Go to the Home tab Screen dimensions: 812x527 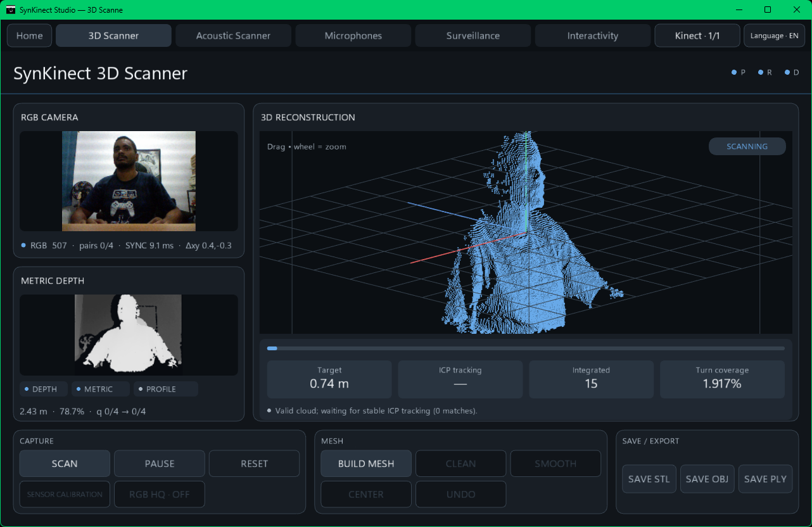tap(30, 35)
